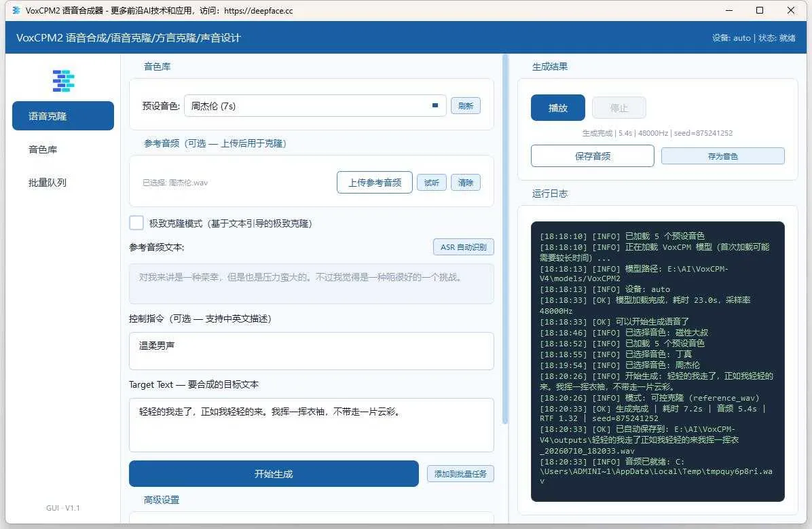Click the 设备: auto | 状态: 就绪 header text

754,38
